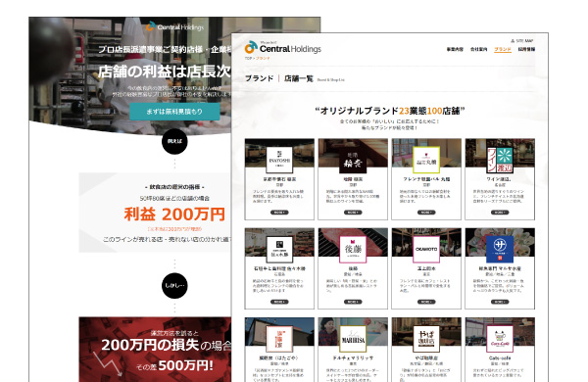The height and width of the screenshot is (382, 588).
Task: Click the オリジナルブランド23業態100店舗 headline
Action: (390, 111)
